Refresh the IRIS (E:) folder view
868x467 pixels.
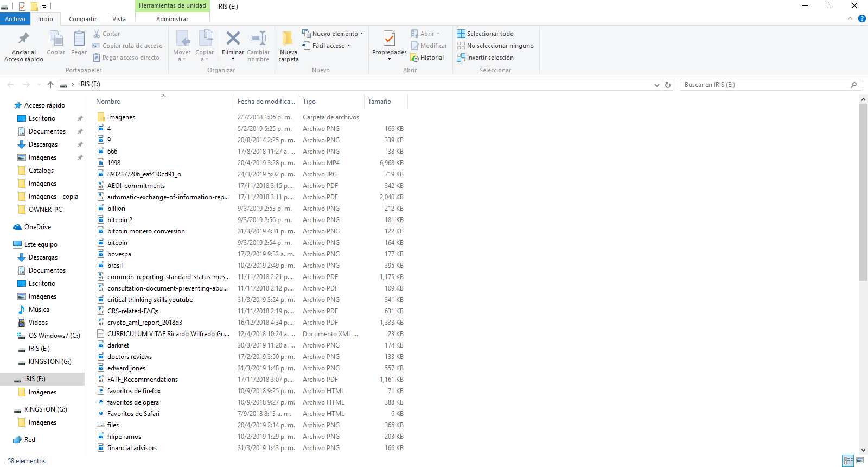pyautogui.click(x=668, y=85)
